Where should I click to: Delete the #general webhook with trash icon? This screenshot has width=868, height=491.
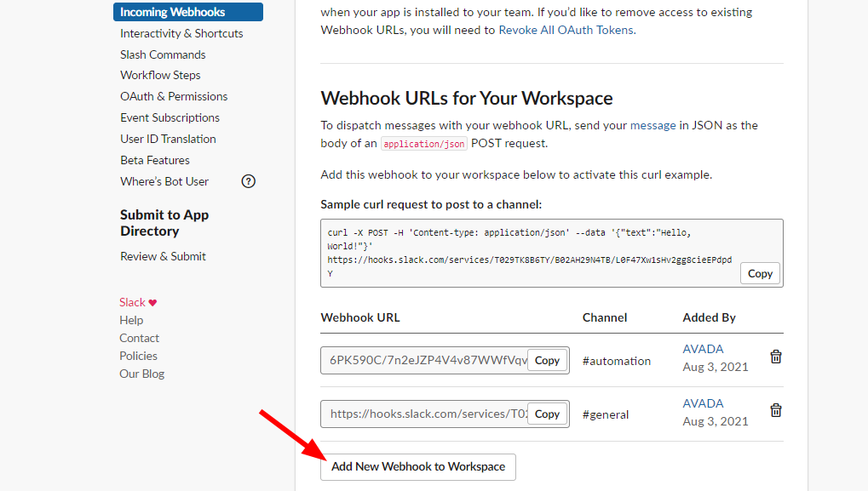tap(776, 410)
